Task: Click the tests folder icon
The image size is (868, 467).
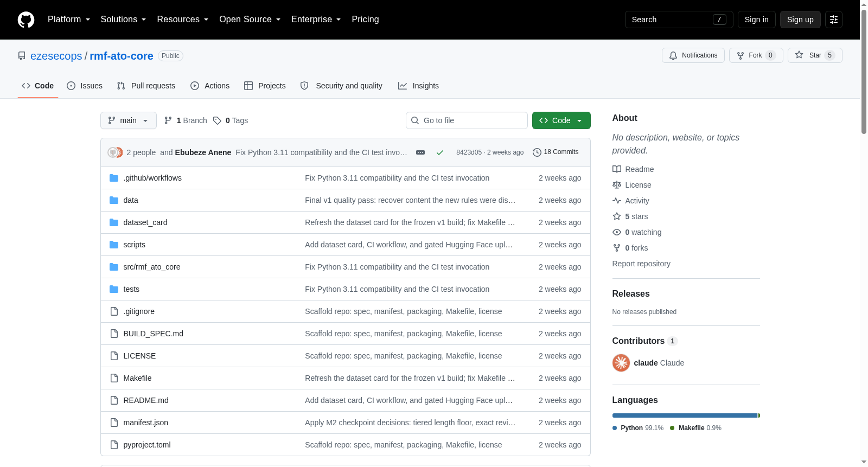Action: (114, 289)
